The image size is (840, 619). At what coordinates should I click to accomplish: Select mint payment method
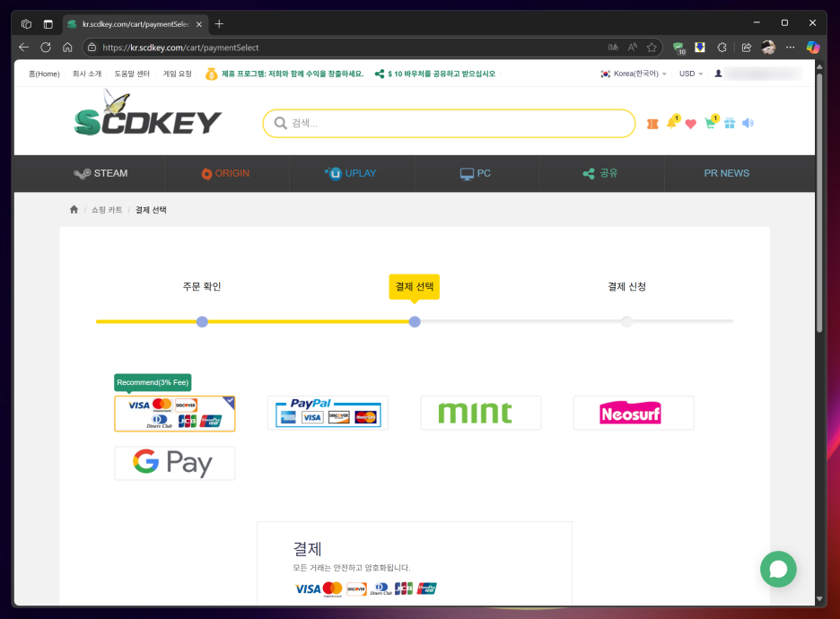tap(480, 413)
